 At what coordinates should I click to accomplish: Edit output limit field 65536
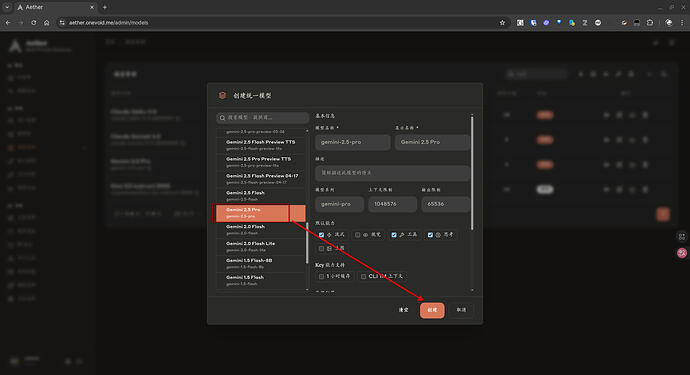click(445, 204)
